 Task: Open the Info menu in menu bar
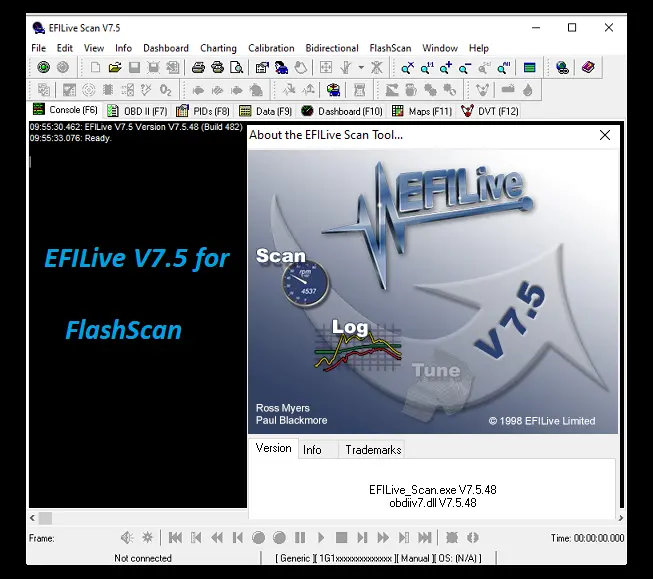point(123,48)
